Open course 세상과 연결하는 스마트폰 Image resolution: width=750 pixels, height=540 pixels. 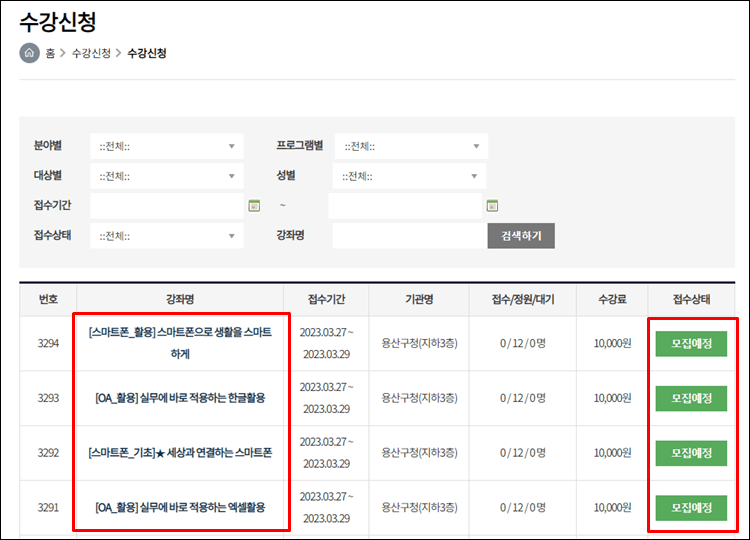tap(180, 452)
